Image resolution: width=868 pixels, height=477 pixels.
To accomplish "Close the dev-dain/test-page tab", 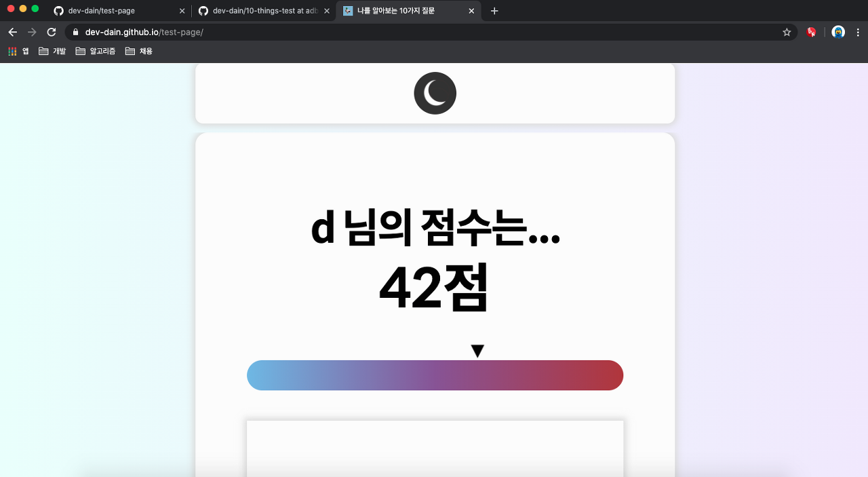I will (x=182, y=11).
